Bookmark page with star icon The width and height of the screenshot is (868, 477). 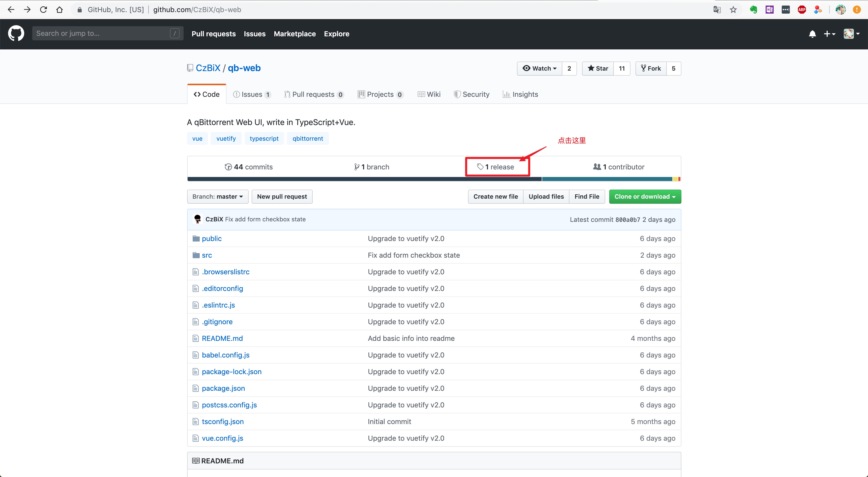click(x=733, y=10)
